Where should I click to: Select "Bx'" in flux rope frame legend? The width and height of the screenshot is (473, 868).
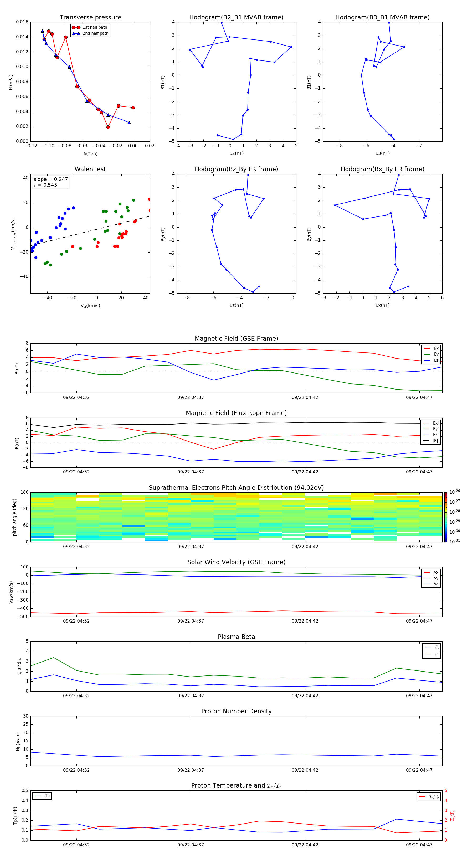coord(431,423)
